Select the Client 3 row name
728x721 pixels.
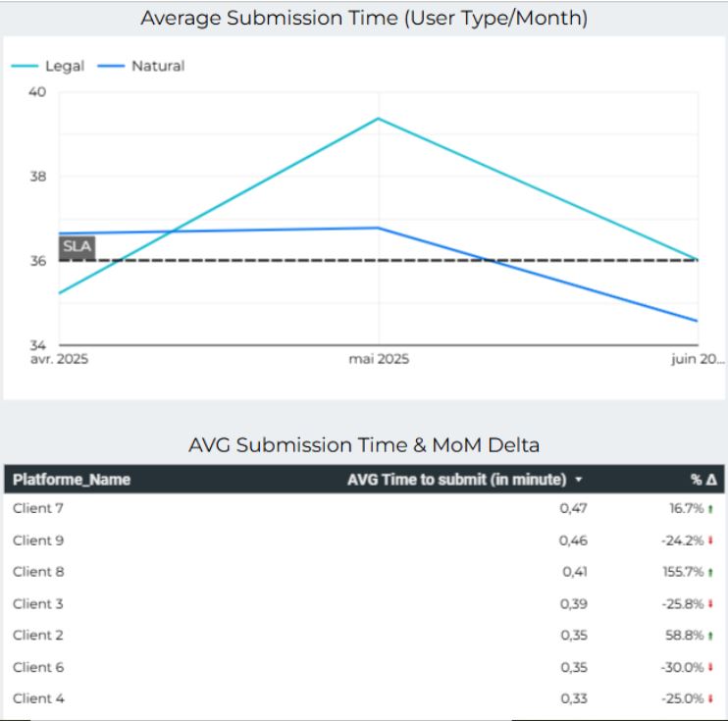(38, 603)
